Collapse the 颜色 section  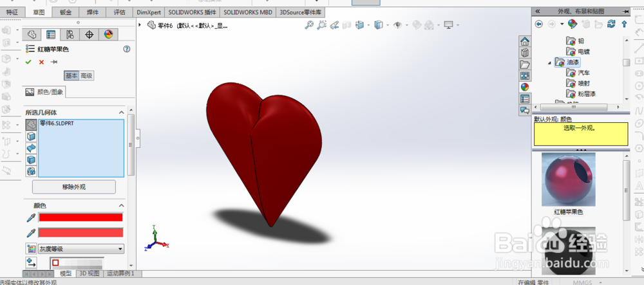122,205
